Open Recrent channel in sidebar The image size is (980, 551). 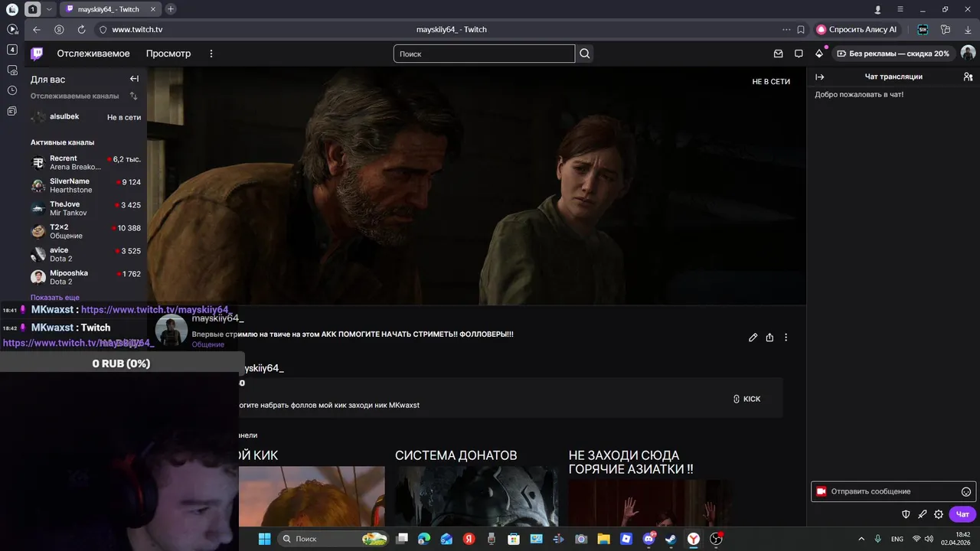[x=86, y=163]
